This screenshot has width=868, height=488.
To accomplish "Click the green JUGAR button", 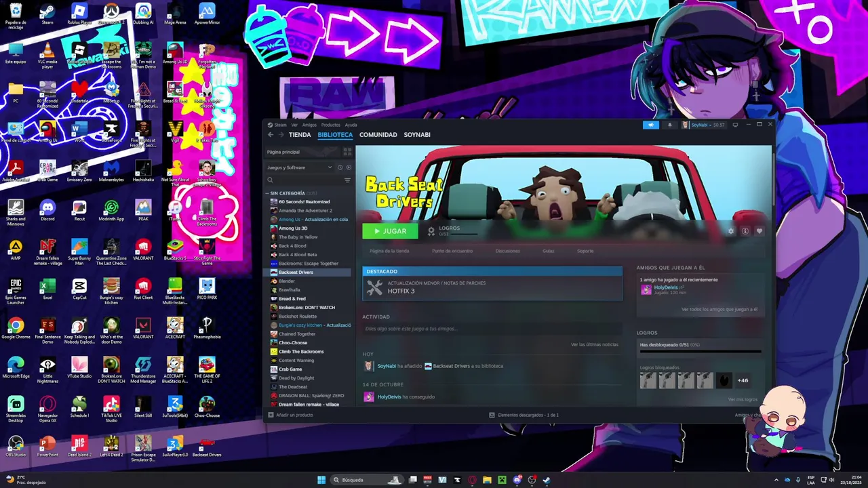I will (390, 231).
